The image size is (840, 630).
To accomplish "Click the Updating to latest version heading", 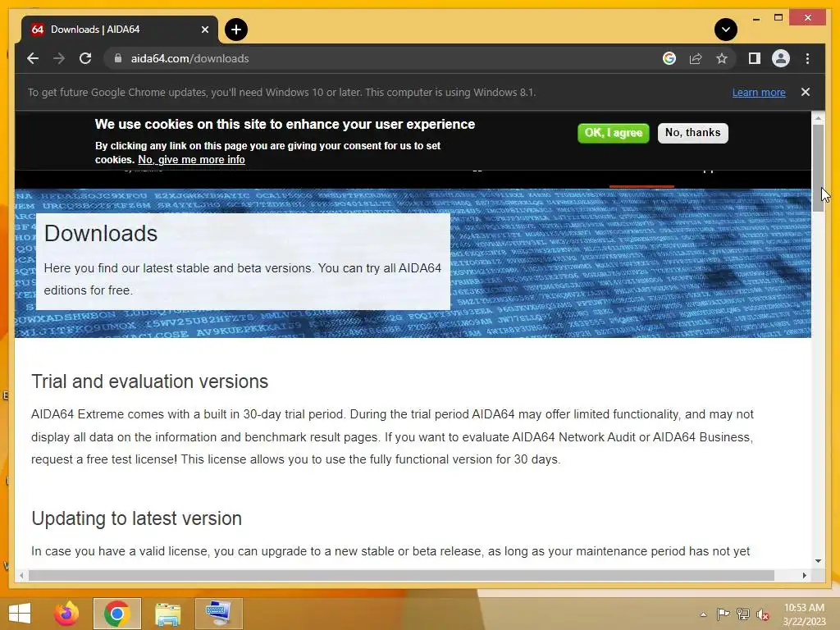I will (137, 518).
